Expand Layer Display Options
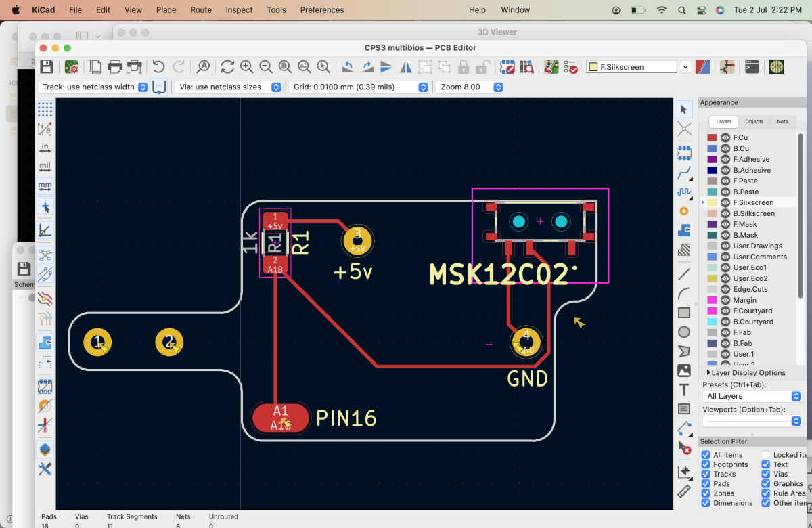Viewport: 812px width, 528px height. pos(746,372)
